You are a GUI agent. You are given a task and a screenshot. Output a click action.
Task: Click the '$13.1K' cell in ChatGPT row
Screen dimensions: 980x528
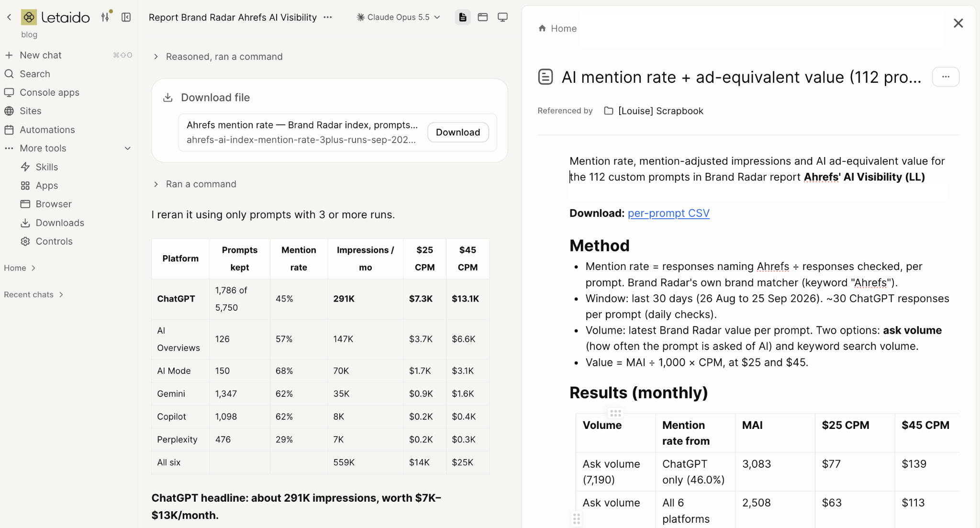(x=468, y=299)
